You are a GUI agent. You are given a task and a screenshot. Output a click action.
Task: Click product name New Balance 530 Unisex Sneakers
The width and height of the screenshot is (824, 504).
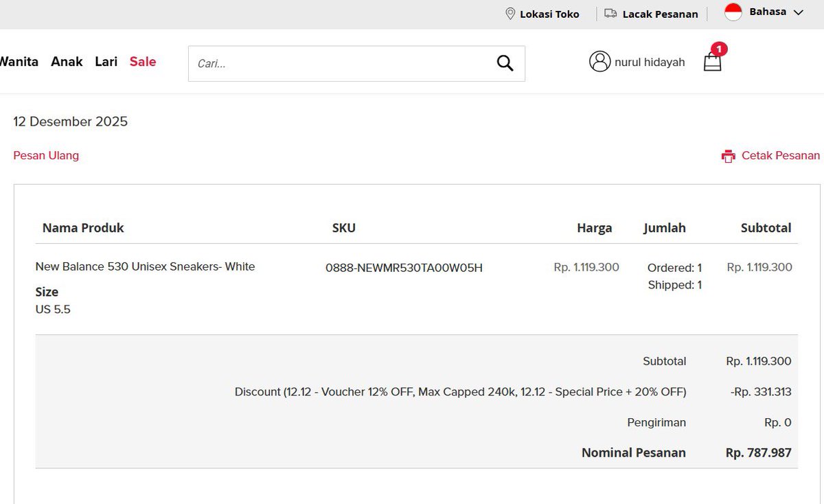[x=145, y=266]
